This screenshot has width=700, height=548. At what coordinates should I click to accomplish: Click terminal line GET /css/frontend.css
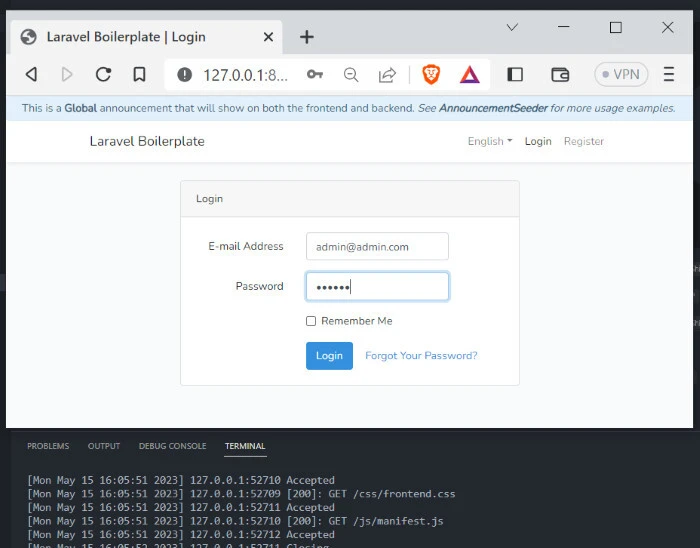[x=241, y=494]
